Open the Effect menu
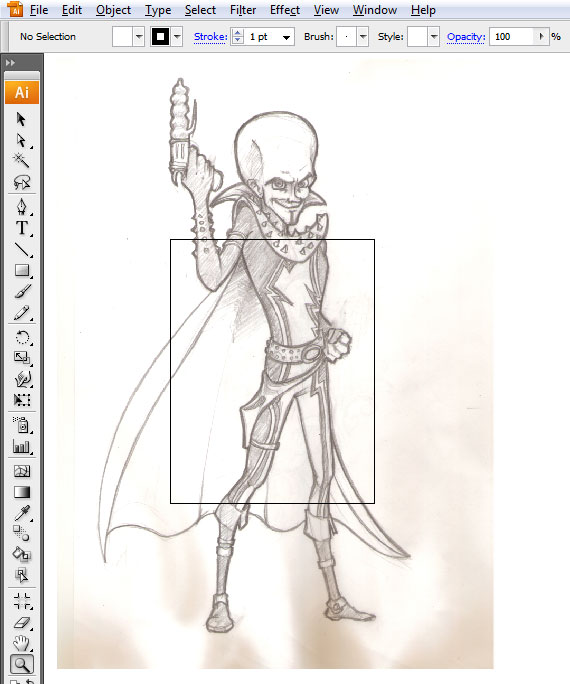The width and height of the screenshot is (570, 684). (285, 10)
